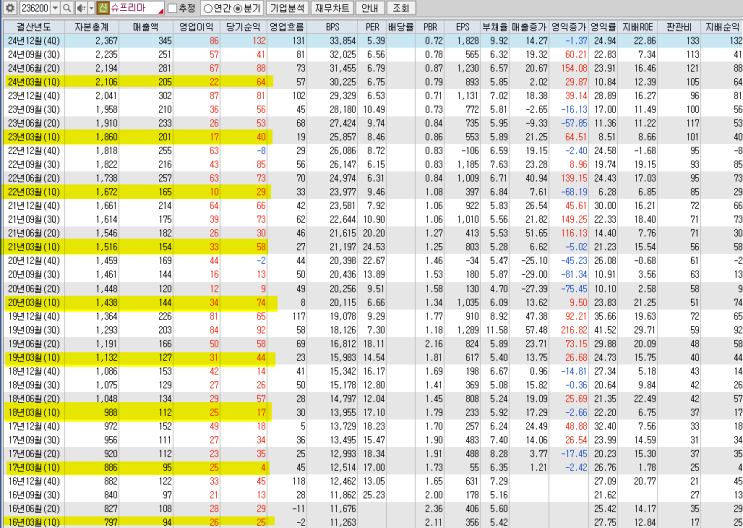743x528 pixels.
Task: Click the green 신 badge icon
Action: pyautogui.click(x=102, y=8)
